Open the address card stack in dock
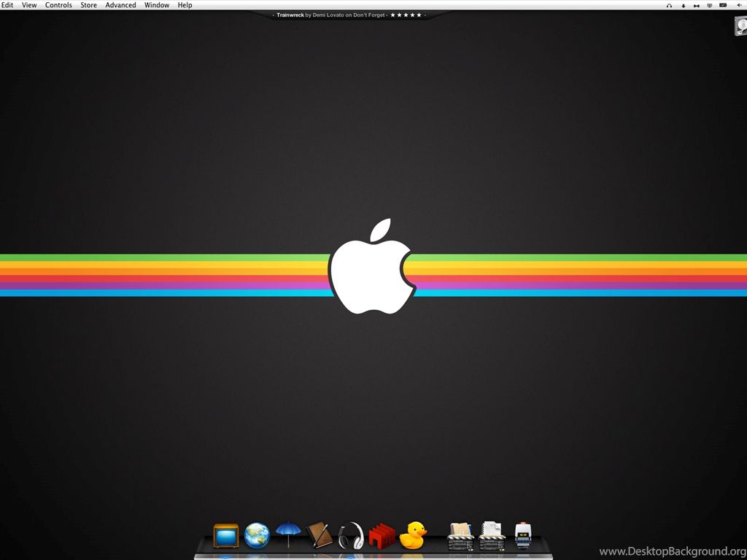 tap(460, 537)
